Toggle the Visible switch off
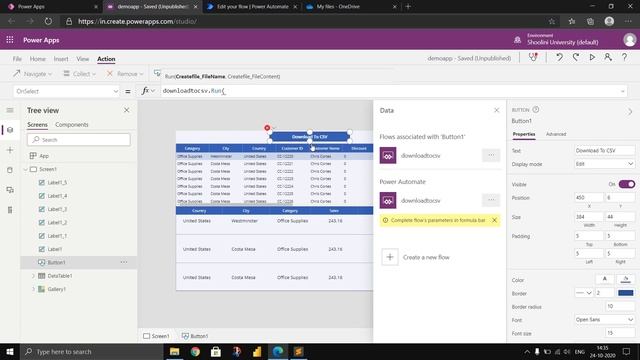 tap(627, 184)
